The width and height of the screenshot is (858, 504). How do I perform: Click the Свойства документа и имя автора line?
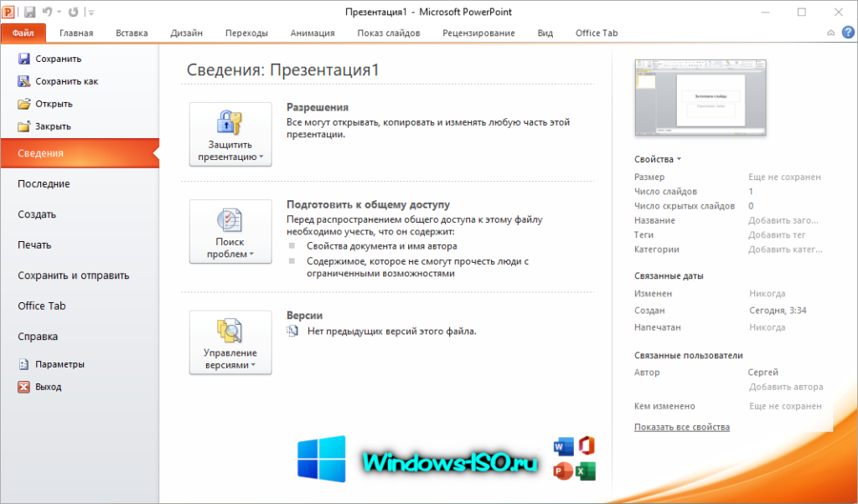point(382,246)
